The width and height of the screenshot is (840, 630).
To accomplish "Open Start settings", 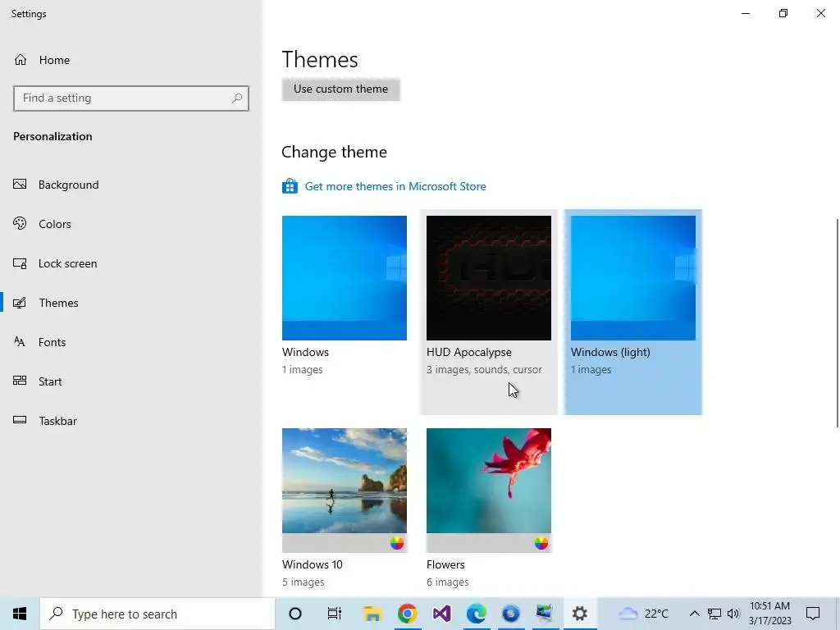I will tap(131, 381).
